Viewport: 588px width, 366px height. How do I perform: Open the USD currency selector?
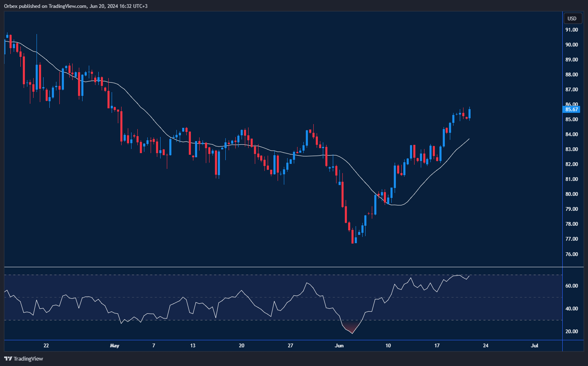click(x=572, y=18)
